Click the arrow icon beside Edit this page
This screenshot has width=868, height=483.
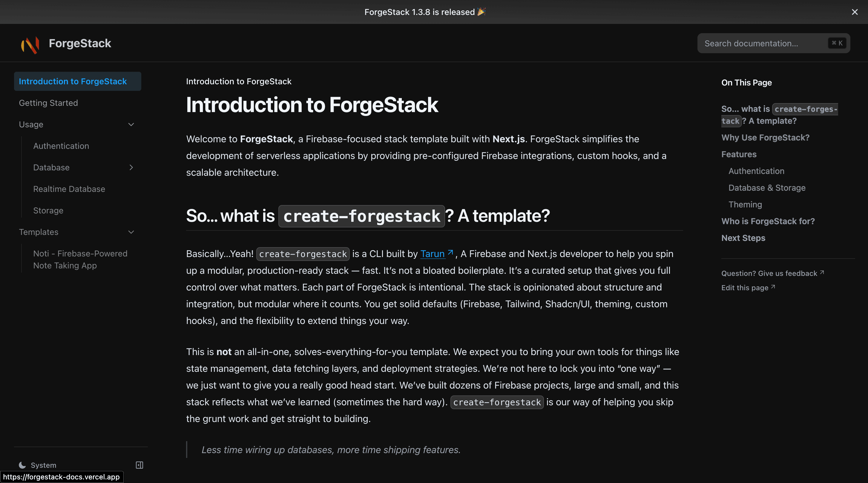tap(773, 286)
